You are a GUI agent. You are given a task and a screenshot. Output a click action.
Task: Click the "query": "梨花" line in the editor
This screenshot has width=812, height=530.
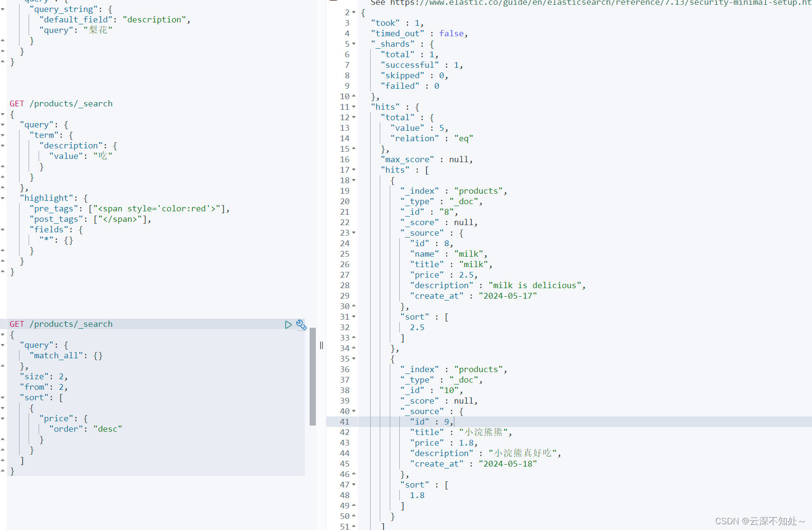[76, 30]
